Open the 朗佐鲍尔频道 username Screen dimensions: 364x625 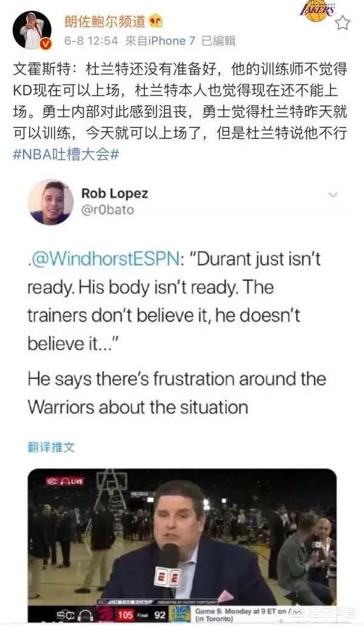(x=105, y=21)
